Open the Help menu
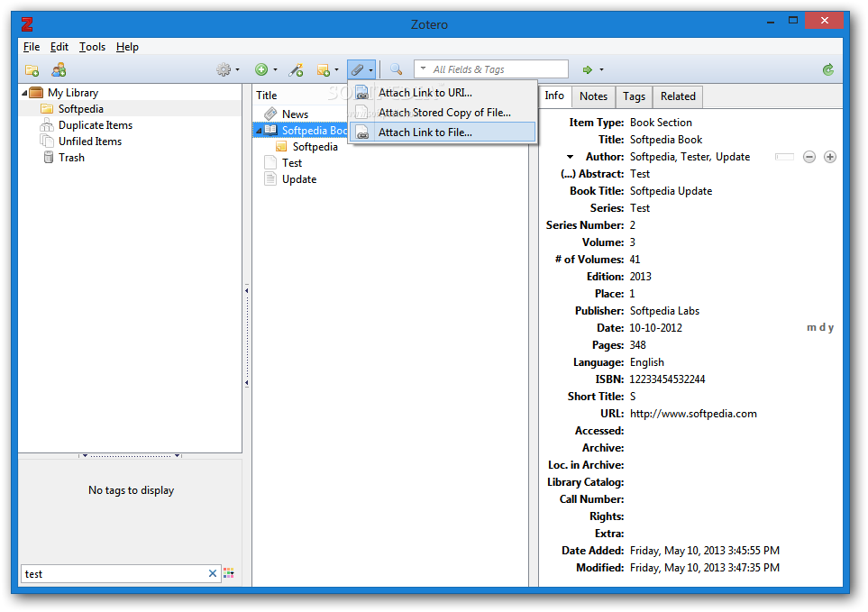Image resolution: width=868 pixels, height=612 pixels. point(127,47)
